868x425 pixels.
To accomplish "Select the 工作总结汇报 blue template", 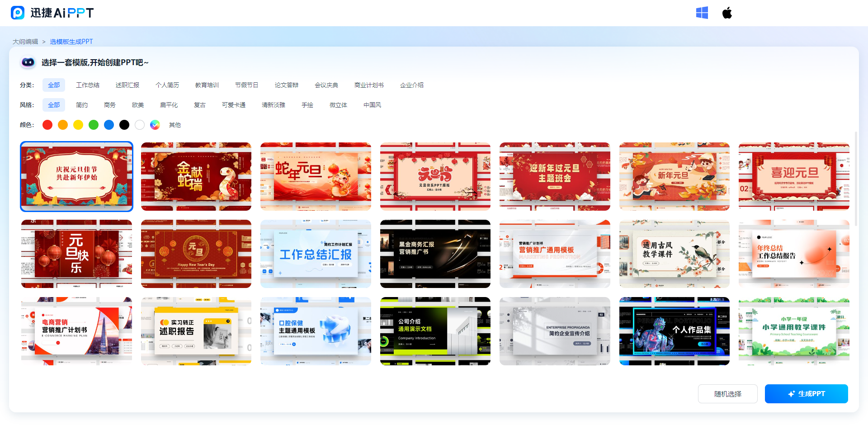I will tap(316, 254).
